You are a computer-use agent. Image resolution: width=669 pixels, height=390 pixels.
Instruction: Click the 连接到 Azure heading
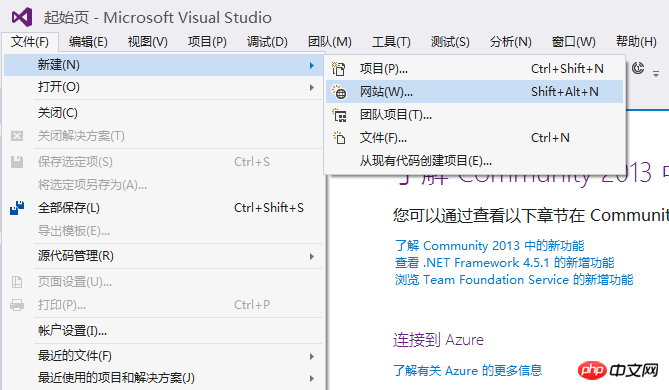click(x=438, y=340)
